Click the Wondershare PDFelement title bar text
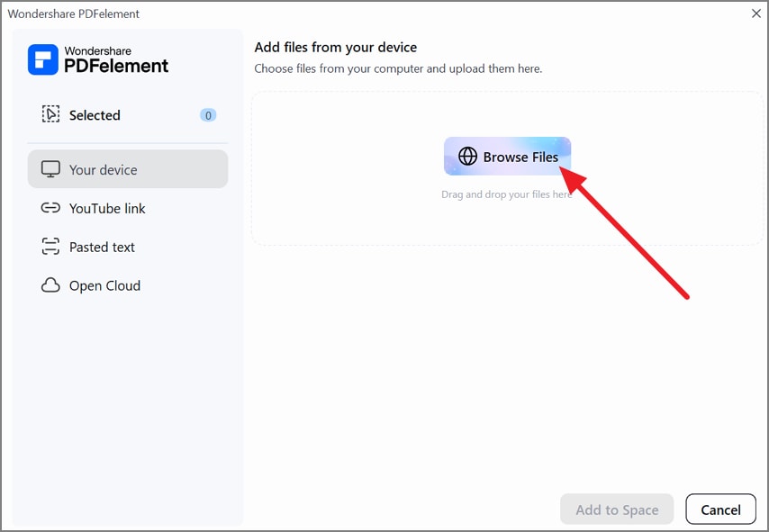This screenshot has height=532, width=769. pyautogui.click(x=74, y=14)
